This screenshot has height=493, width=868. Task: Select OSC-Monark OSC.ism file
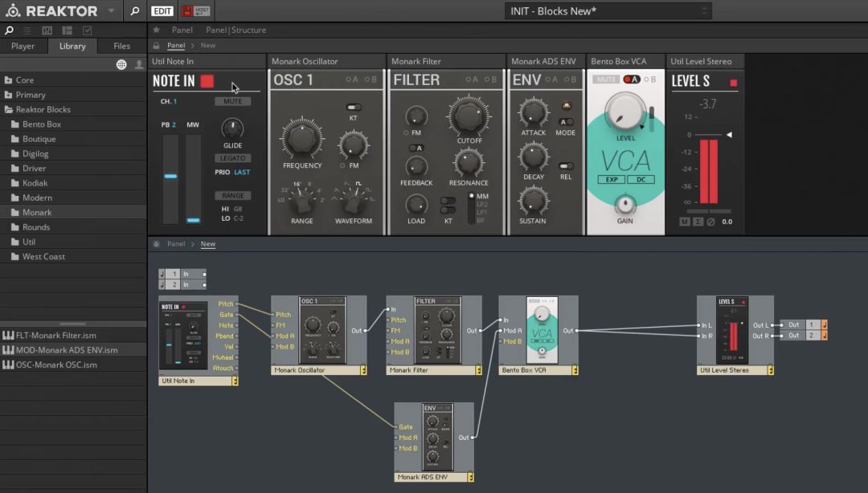73,365
